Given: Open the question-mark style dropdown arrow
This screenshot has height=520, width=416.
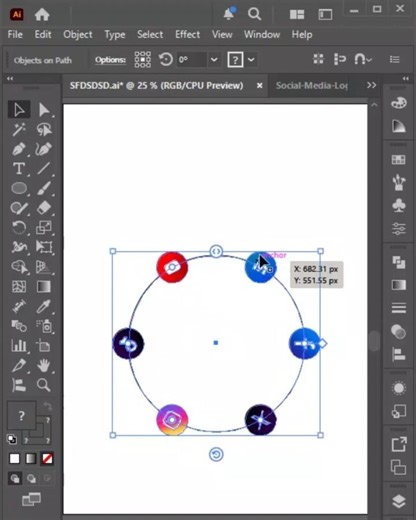Looking at the screenshot, I should pyautogui.click(x=251, y=60).
